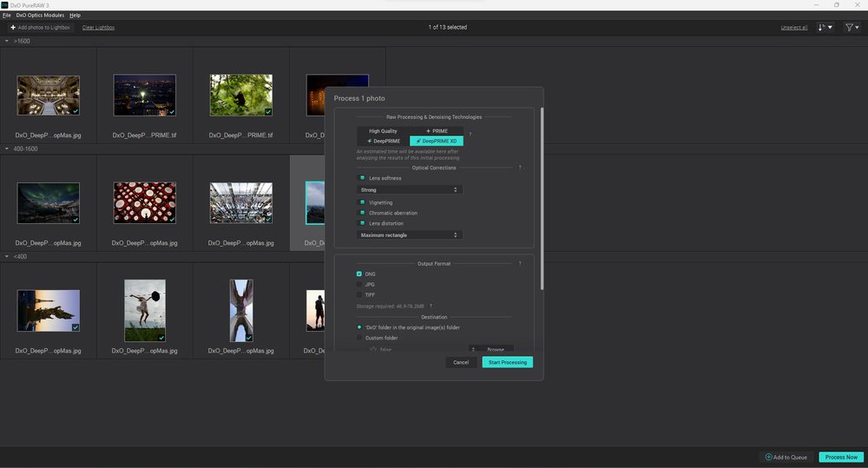Select the Custom folder destination option
Screen dimensions: 868x468
click(x=359, y=337)
